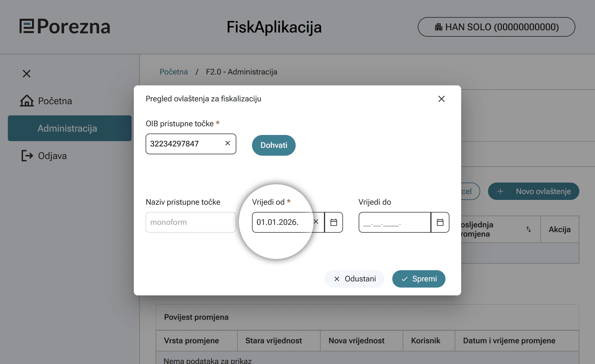Log out via the Odjava item
595x364 pixels.
(52, 156)
